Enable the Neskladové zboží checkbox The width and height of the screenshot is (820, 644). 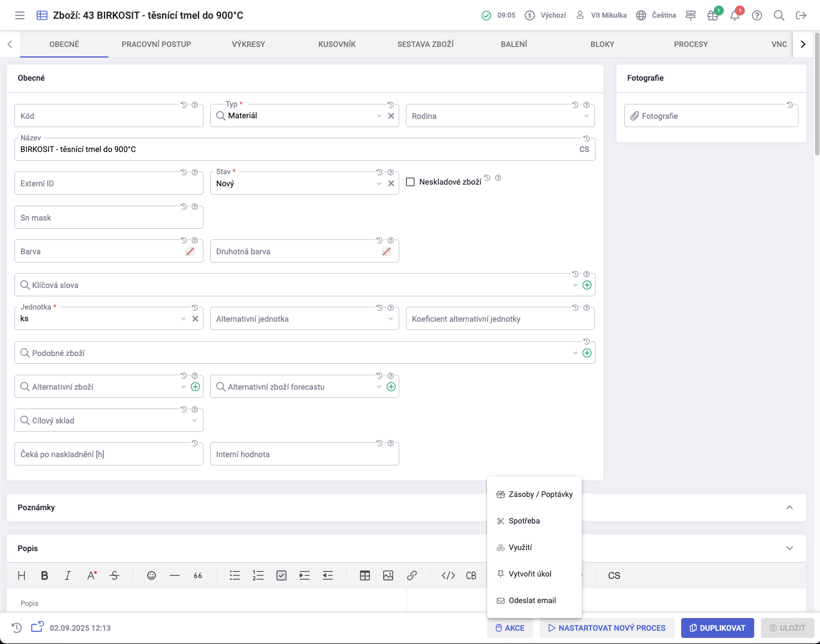pyautogui.click(x=410, y=182)
